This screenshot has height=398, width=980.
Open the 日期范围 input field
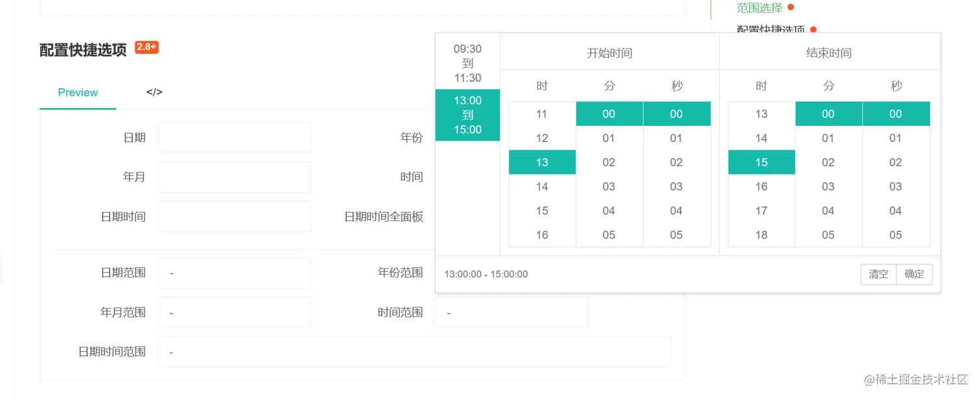pos(235,273)
